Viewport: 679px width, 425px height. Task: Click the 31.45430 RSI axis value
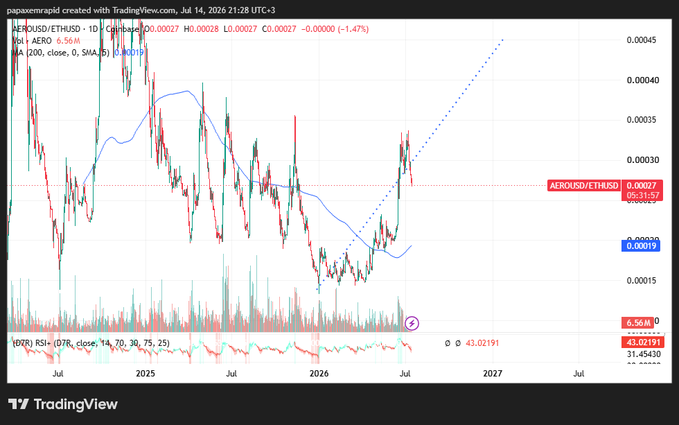coord(644,354)
